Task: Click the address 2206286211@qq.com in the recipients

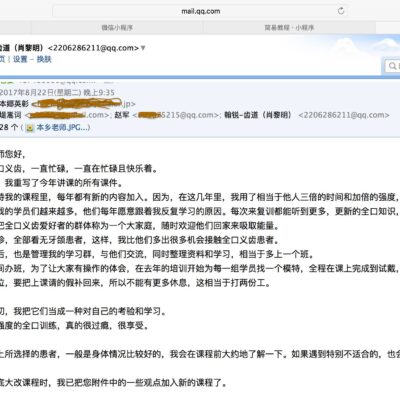Action: point(344,115)
